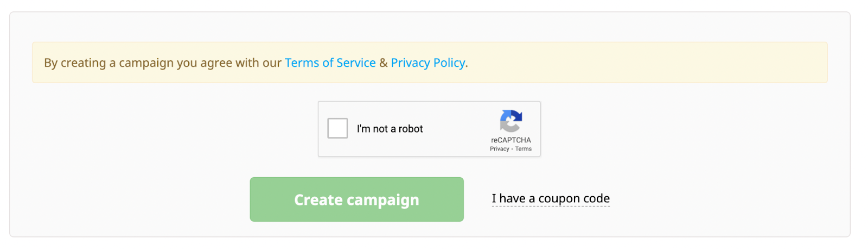Open the reCAPTCHA Terms link
Screen dimensions: 868x250
tap(524, 149)
